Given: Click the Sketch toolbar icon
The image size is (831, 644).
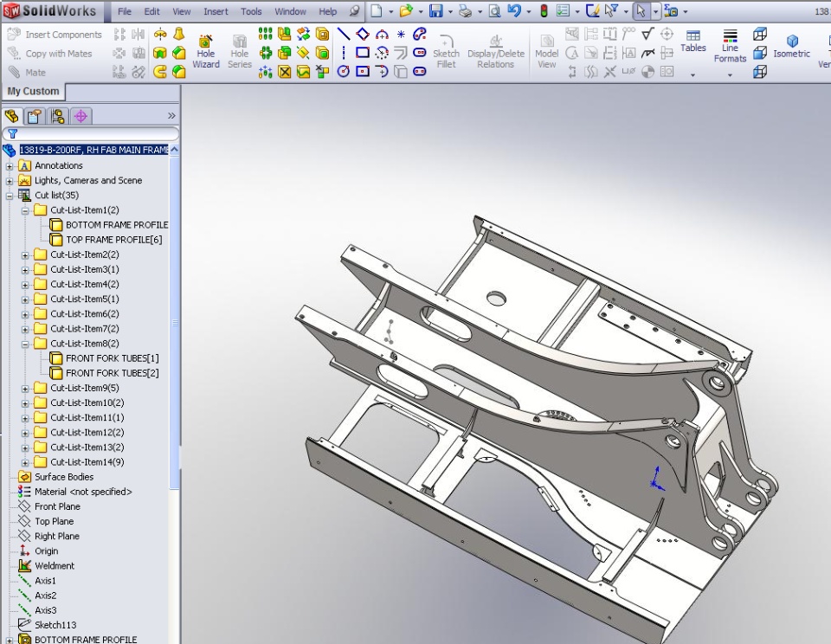Looking at the screenshot, I should pyautogui.click(x=592, y=10).
